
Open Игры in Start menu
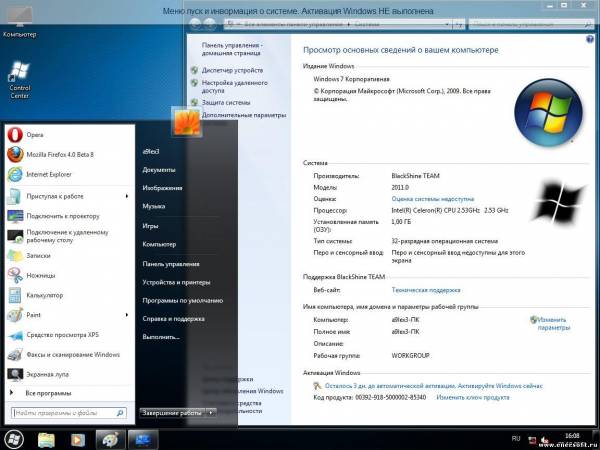(x=150, y=226)
